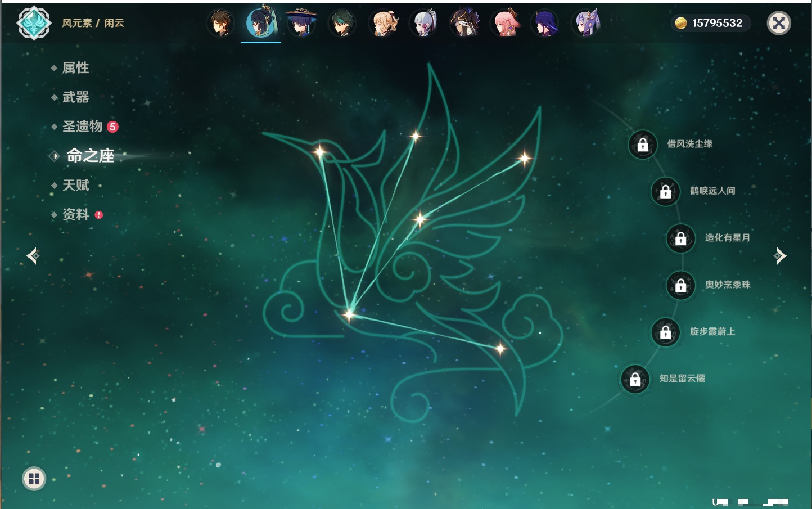Open the 圣遗物 artifacts tab

[82, 127]
